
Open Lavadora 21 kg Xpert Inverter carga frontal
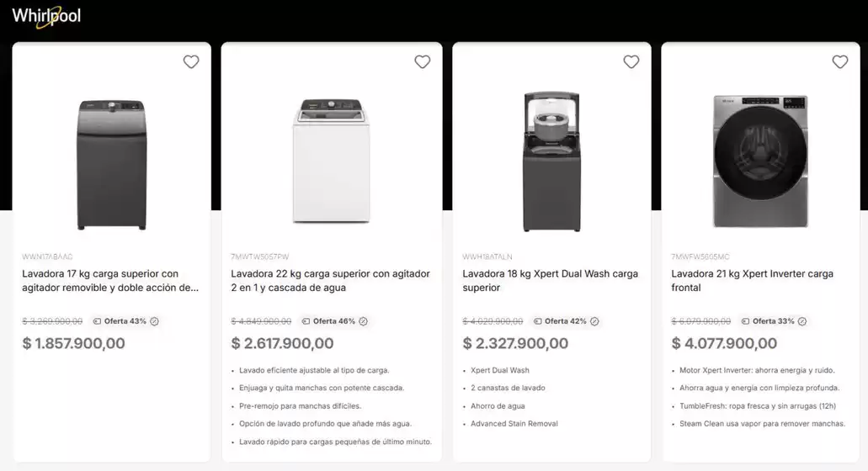pyautogui.click(x=752, y=280)
